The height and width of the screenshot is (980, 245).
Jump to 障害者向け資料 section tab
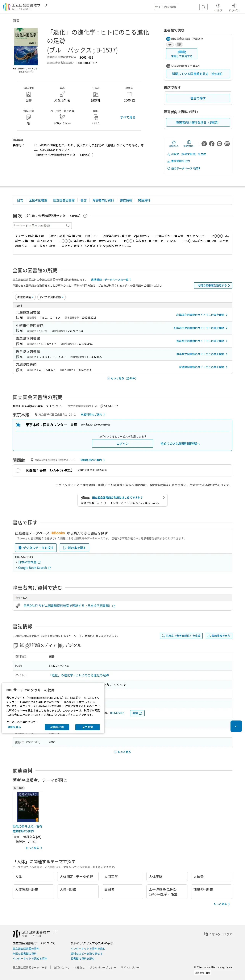pyautogui.click(x=103, y=200)
